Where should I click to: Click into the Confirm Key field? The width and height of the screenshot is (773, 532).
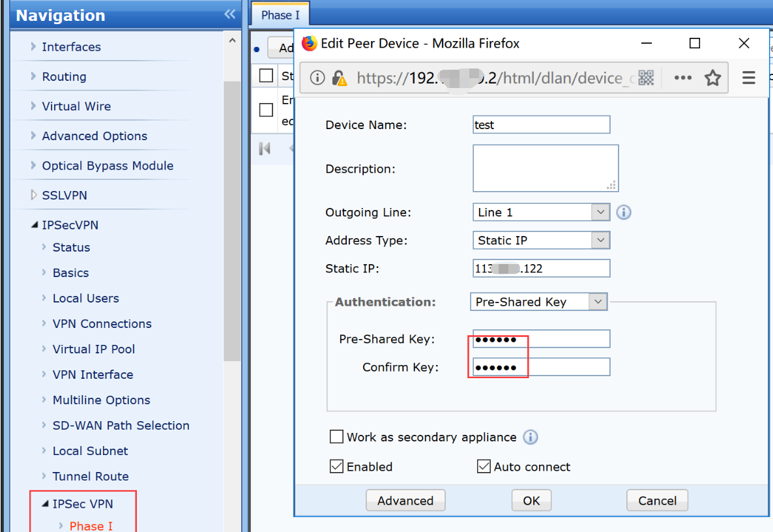click(541, 367)
